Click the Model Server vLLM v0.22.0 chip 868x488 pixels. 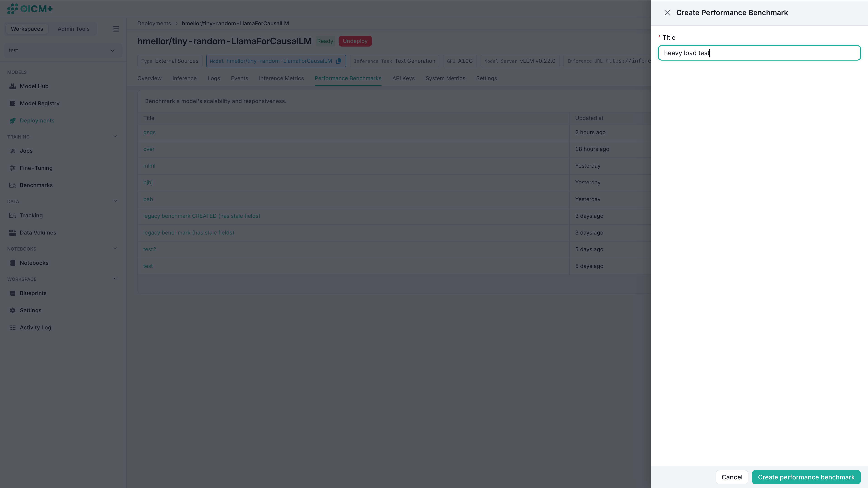click(520, 61)
